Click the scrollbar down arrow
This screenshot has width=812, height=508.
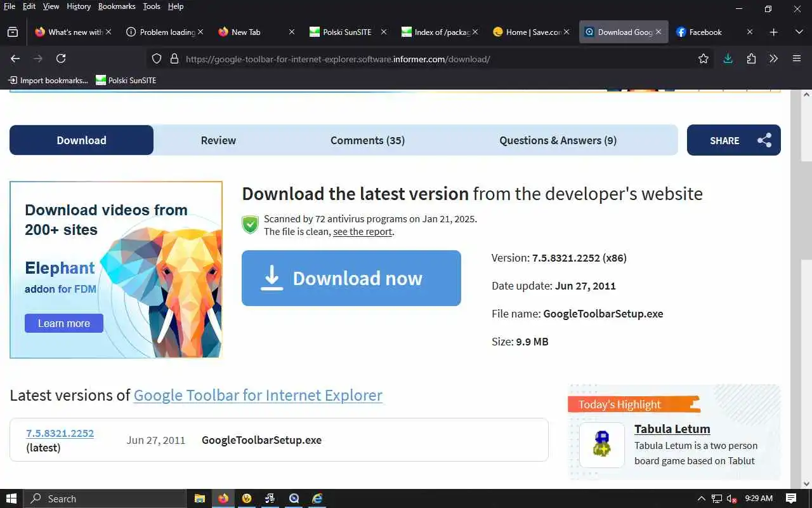pos(806,484)
